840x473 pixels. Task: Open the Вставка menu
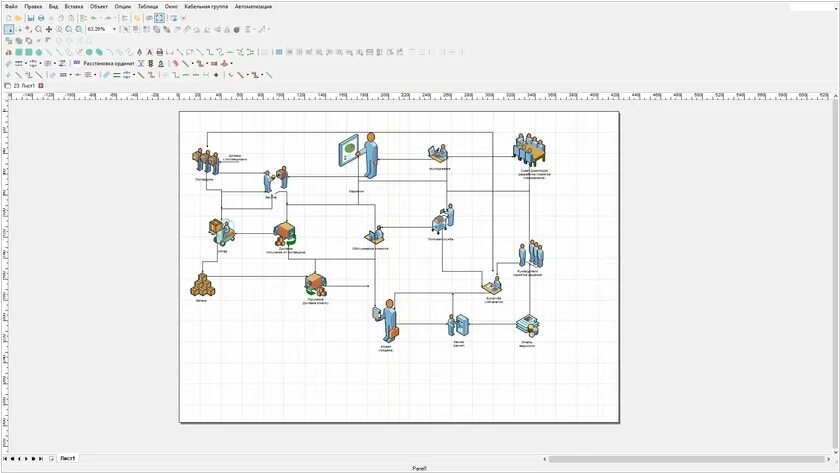pos(74,6)
